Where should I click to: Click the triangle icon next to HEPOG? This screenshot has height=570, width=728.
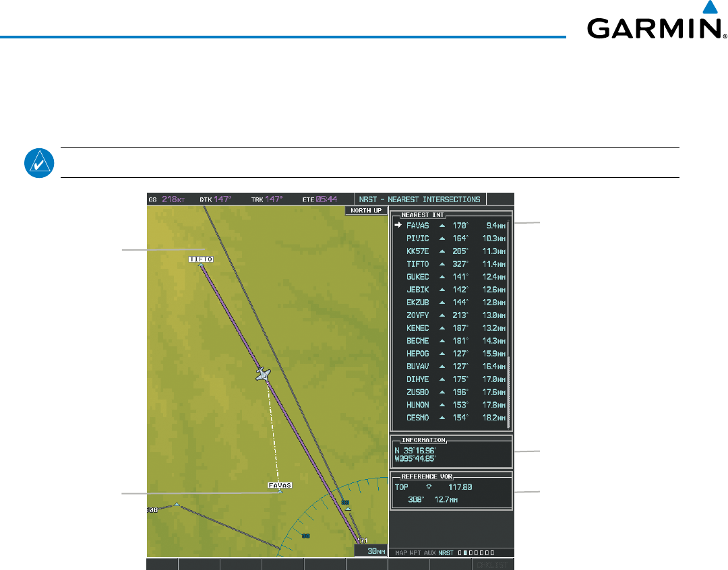(442, 354)
